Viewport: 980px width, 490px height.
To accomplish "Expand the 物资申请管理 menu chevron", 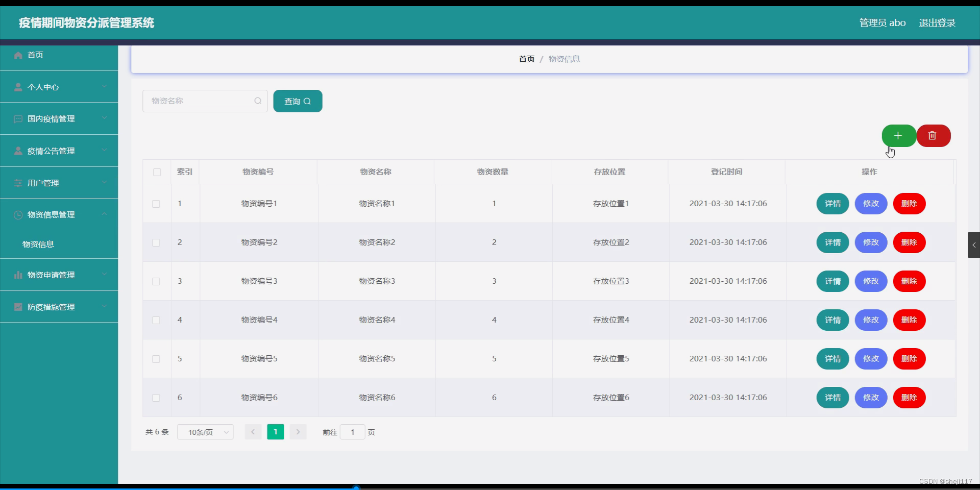I will click(x=105, y=274).
